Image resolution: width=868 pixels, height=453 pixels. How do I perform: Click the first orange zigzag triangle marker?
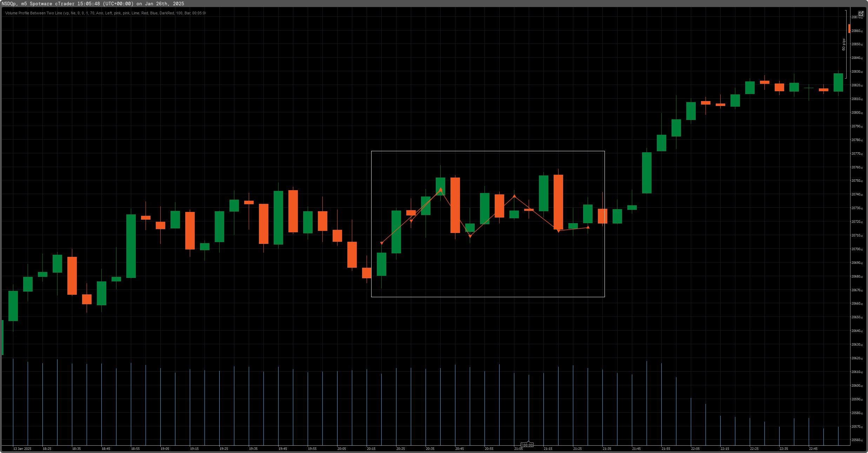click(x=382, y=243)
